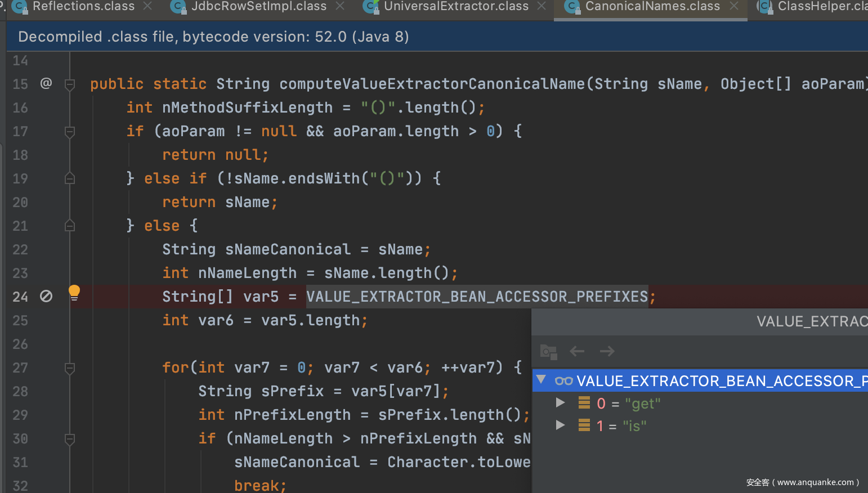Click the forward arrow in debugger popup
Image resolution: width=868 pixels, height=493 pixels.
[607, 351]
